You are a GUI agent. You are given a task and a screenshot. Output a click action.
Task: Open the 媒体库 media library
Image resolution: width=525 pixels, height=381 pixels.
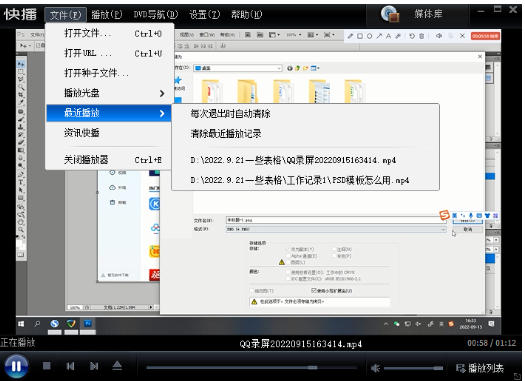pyautogui.click(x=428, y=14)
